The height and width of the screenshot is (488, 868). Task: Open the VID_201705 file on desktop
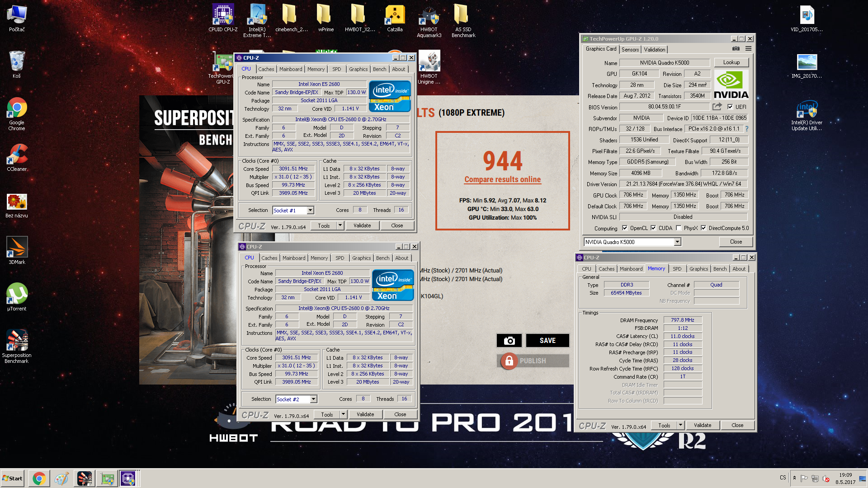(x=807, y=18)
